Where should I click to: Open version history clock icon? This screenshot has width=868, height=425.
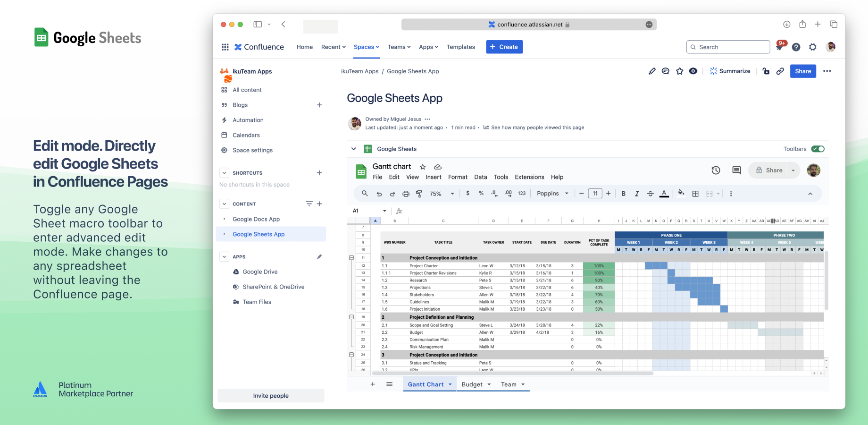[x=716, y=170]
